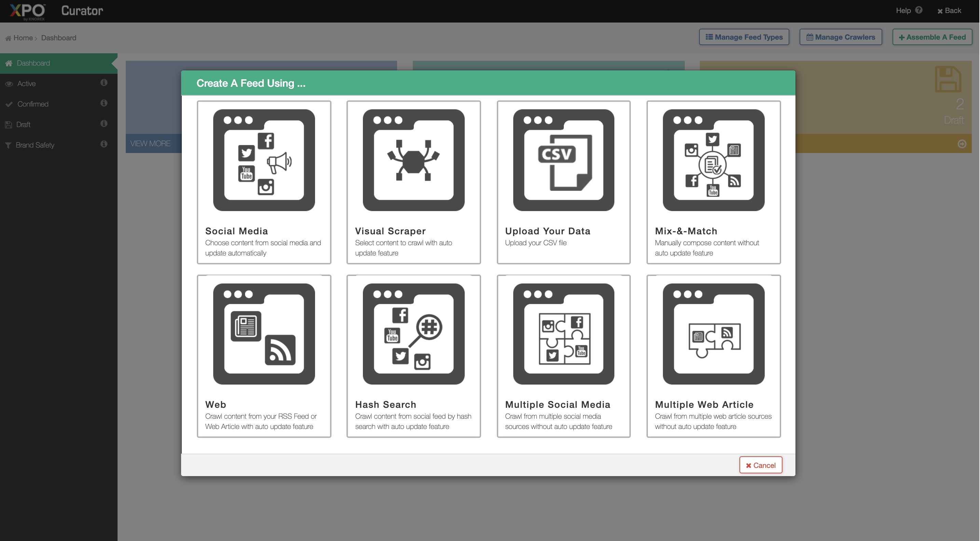
Task: Go to Confirmed in sidebar
Action: [x=33, y=104]
